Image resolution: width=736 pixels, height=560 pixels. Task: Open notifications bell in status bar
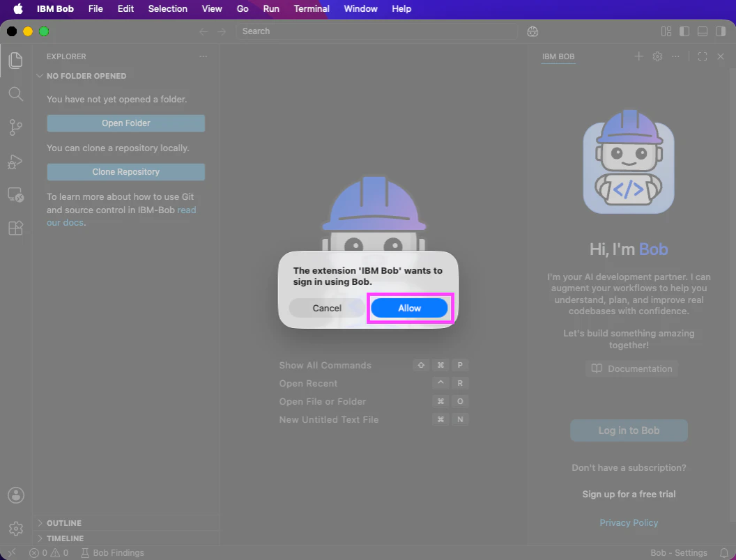coord(724,553)
